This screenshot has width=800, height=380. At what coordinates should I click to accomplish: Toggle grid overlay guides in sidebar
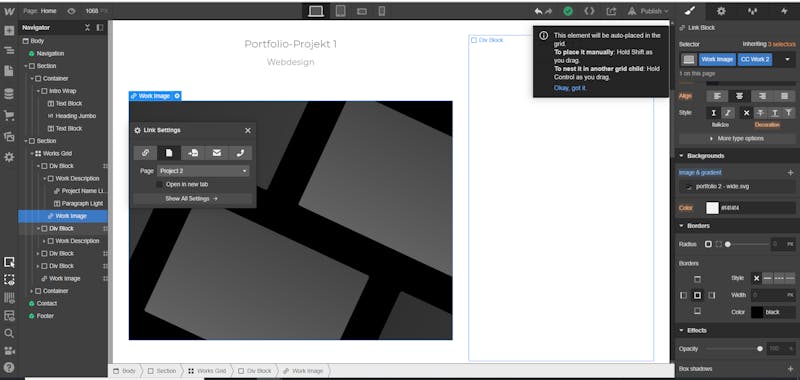[9, 297]
